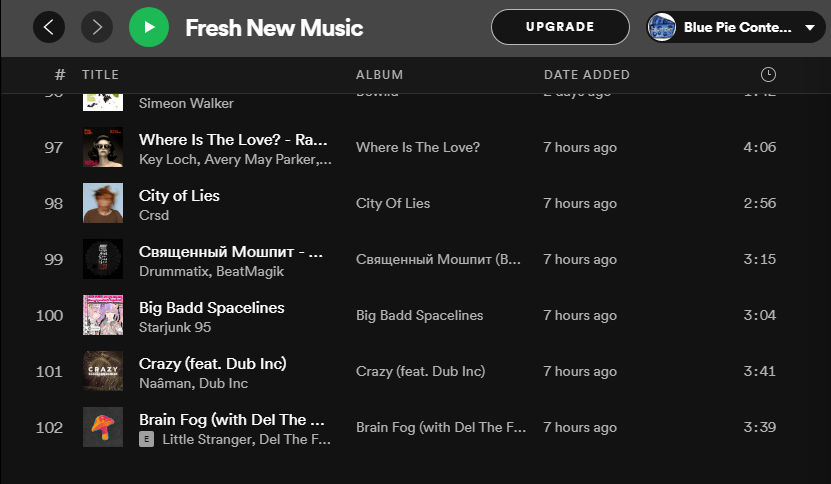The width and height of the screenshot is (831, 484).
Task: Click the Brain Fog mushroom cover art
Action: (103, 427)
